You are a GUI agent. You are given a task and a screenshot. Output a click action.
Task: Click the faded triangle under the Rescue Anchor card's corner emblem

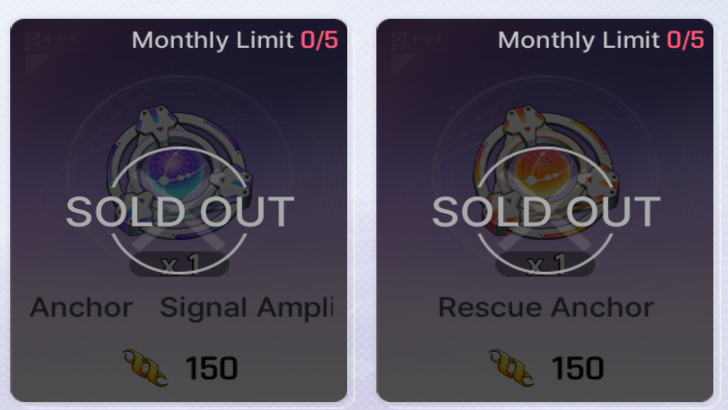pos(401,66)
